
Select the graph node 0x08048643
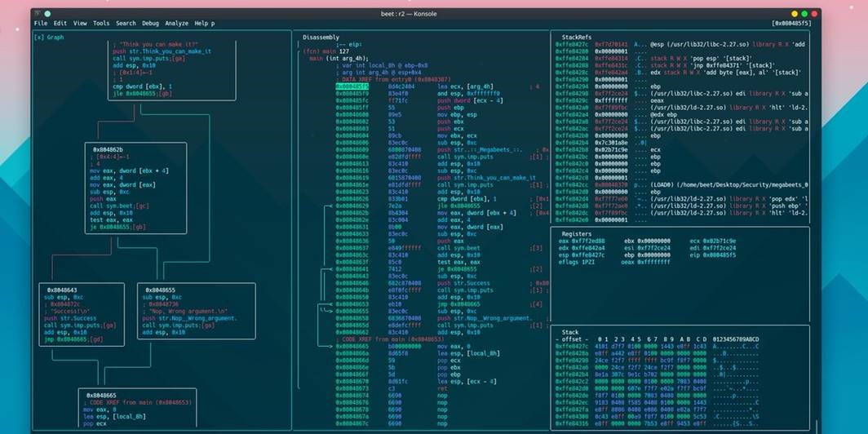click(x=62, y=290)
